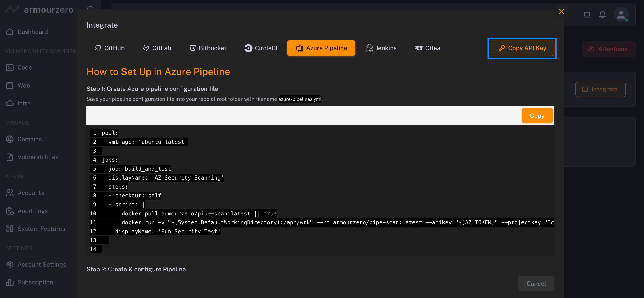Close the Integrate dialog with X
The width and height of the screenshot is (644, 298).
[561, 12]
